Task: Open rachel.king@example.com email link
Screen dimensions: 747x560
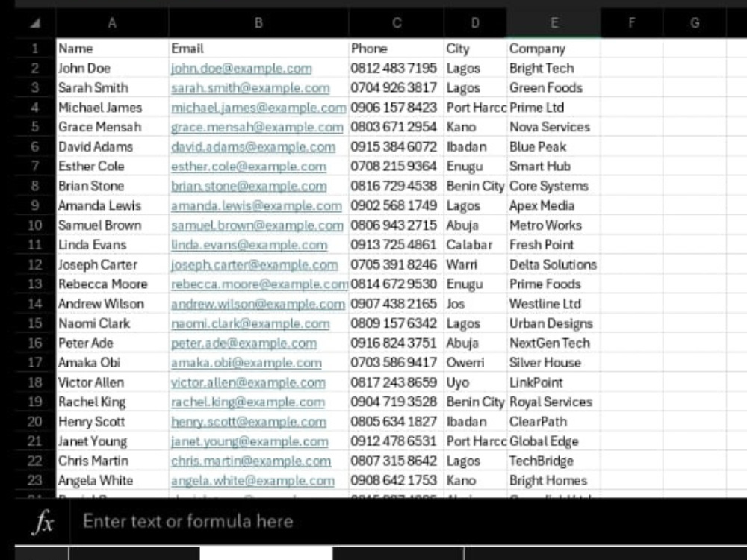Action: click(248, 402)
